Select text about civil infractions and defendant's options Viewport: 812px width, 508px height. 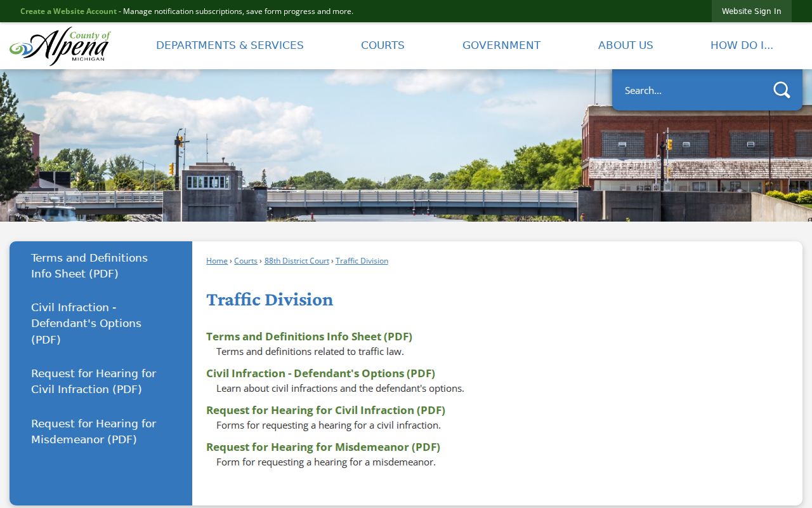pyautogui.click(x=340, y=389)
